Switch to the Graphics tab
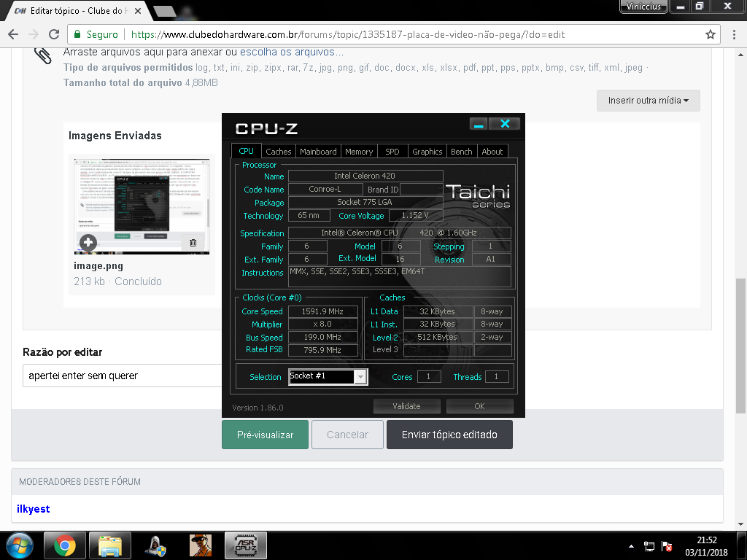The image size is (747, 560). point(427,152)
